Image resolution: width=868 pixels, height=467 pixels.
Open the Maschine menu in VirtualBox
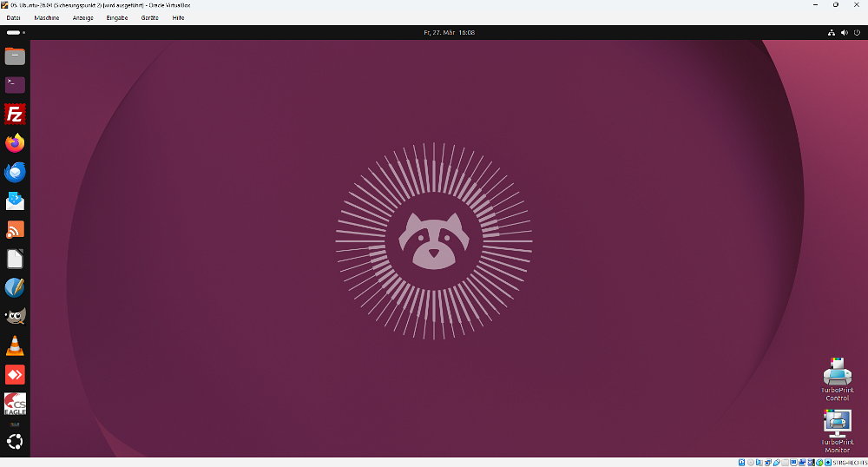tap(47, 17)
